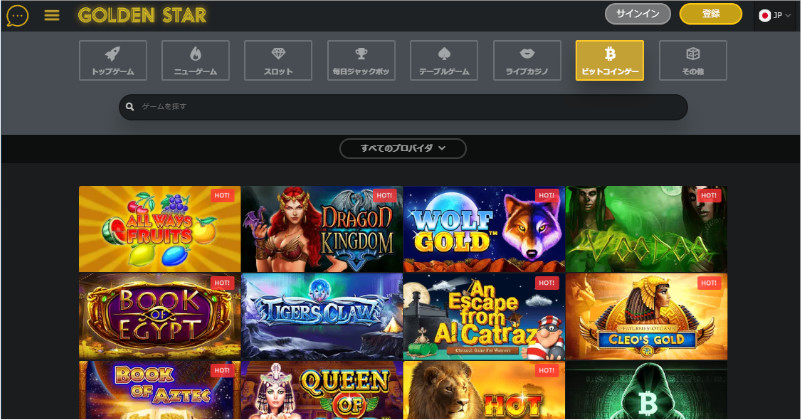Open the JP language selector
Viewport: 801px width, 420px height.
tap(775, 15)
